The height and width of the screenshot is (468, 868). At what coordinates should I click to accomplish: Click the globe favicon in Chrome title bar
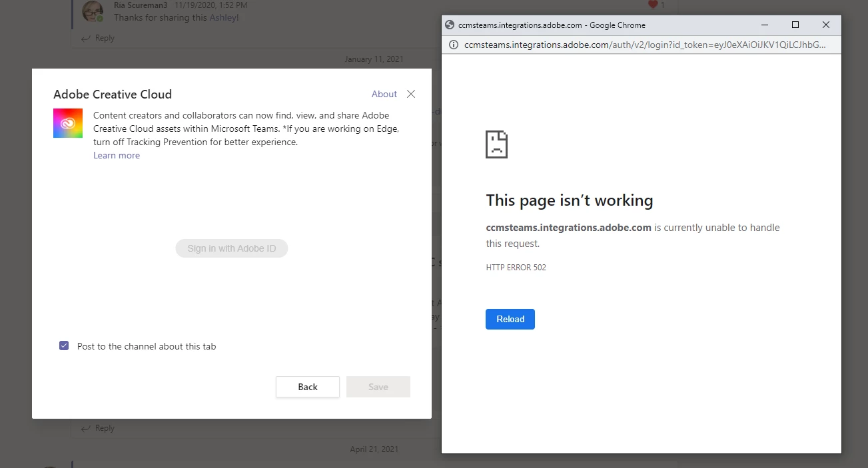coord(451,25)
